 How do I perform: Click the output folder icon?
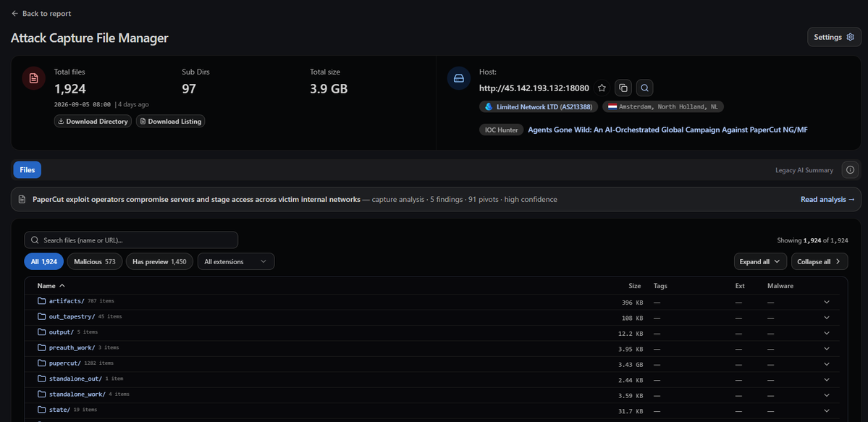(41, 332)
